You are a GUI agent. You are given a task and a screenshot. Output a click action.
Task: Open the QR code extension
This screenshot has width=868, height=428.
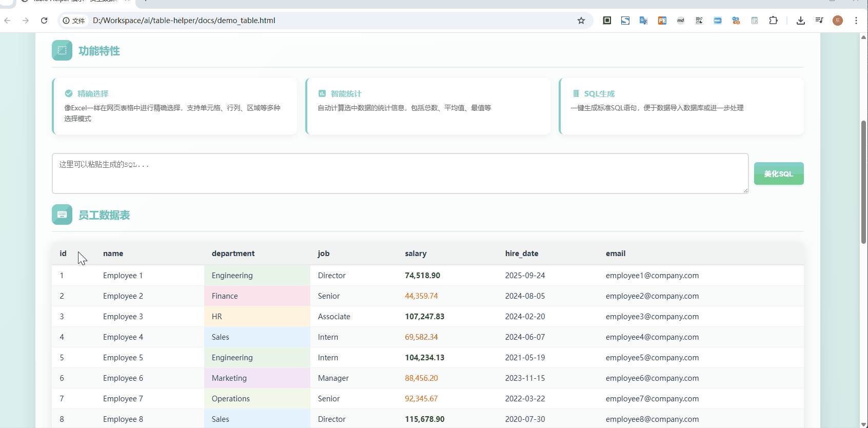[699, 21]
